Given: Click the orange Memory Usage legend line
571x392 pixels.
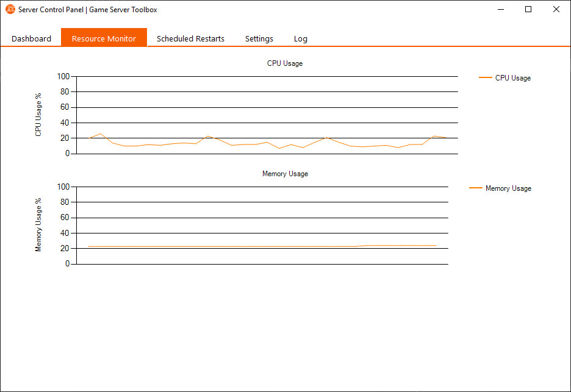Looking at the screenshot, I should (x=475, y=188).
